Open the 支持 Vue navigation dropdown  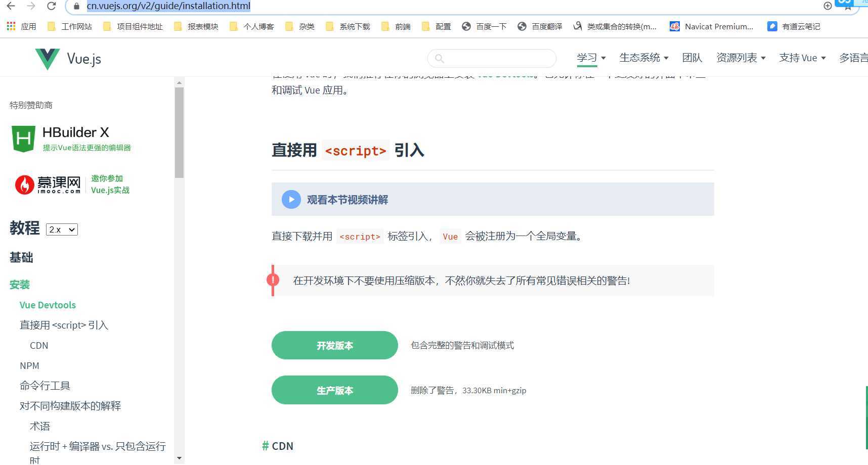click(802, 58)
